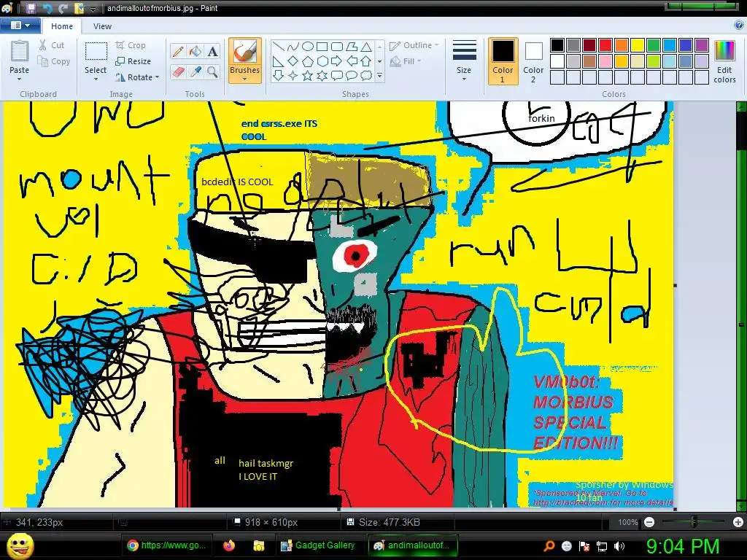Select the Magnifier tool
This screenshot has height=560, width=747.
212,72
